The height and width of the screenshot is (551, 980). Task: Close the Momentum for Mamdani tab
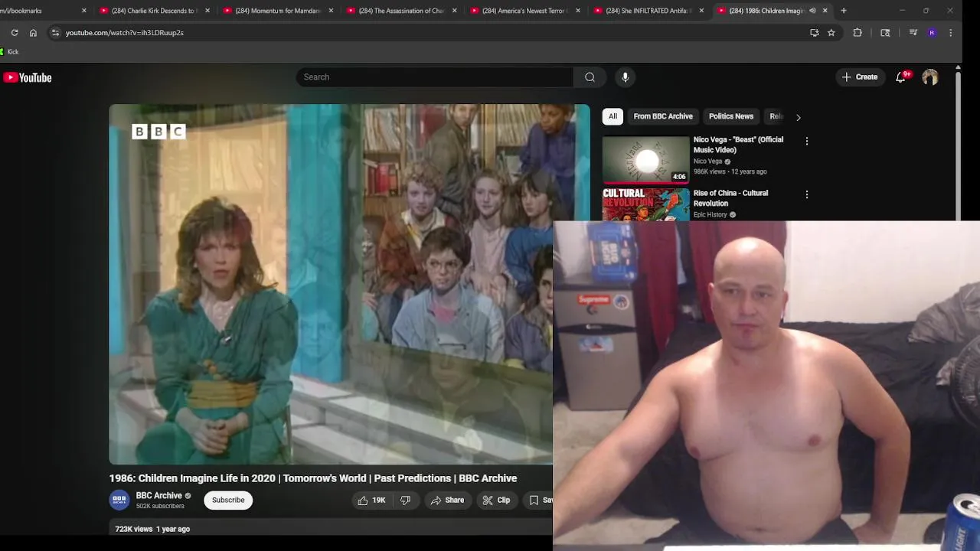coord(331,11)
